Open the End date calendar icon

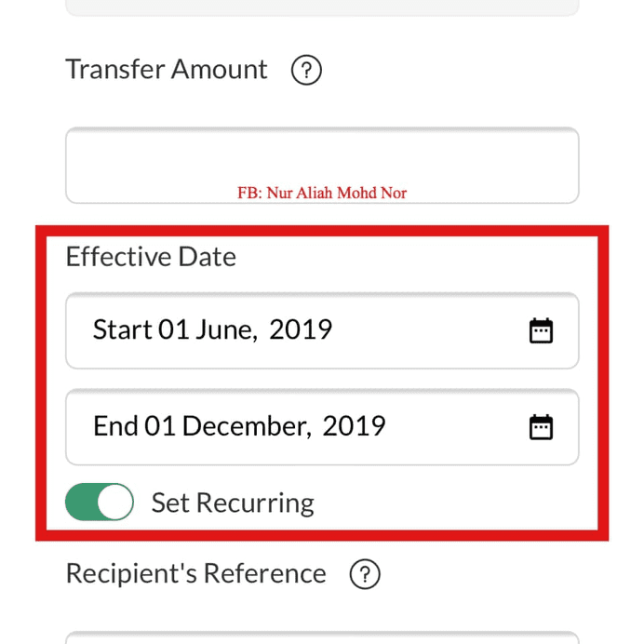(x=541, y=426)
